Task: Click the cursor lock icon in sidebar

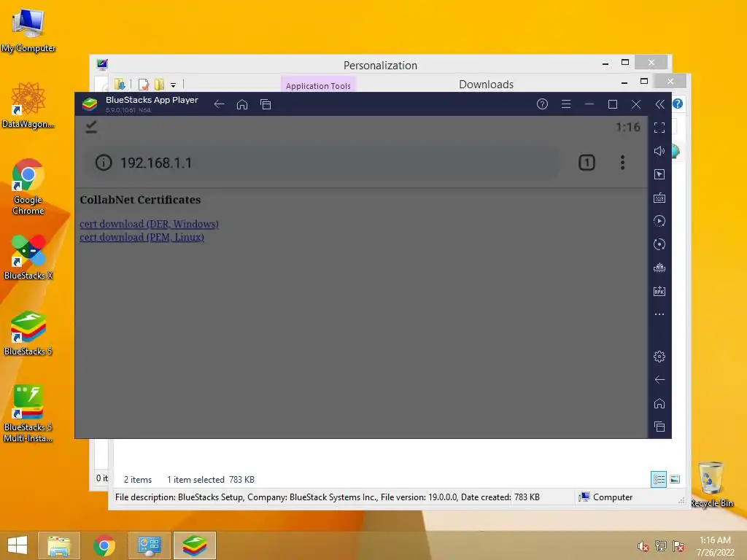Action: 659,174
